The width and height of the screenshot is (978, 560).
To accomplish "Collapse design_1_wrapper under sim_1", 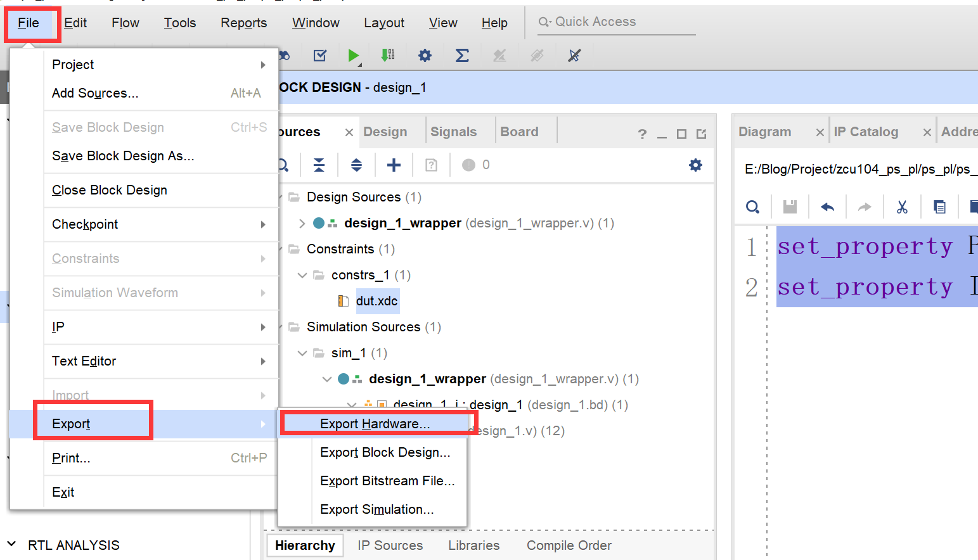I will (326, 379).
